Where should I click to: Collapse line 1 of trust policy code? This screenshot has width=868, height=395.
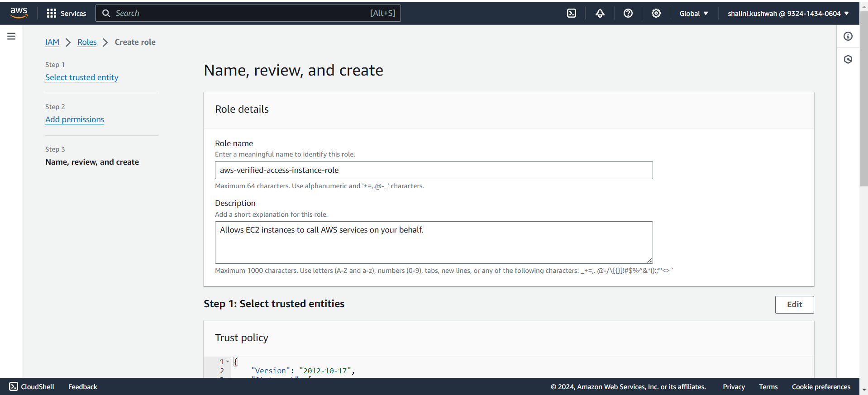click(x=228, y=362)
